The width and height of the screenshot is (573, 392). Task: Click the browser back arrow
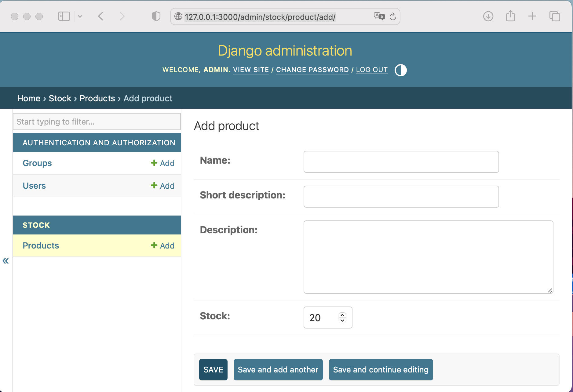[x=101, y=16]
